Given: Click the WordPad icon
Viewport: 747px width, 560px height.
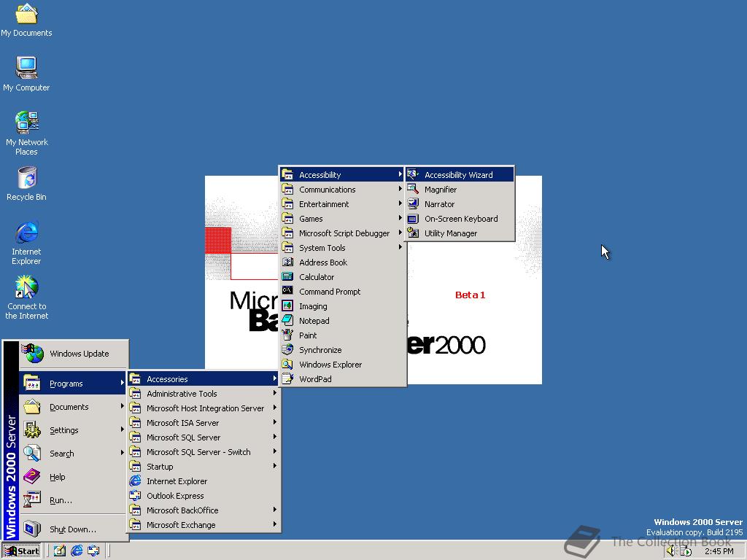Looking at the screenshot, I should point(287,378).
